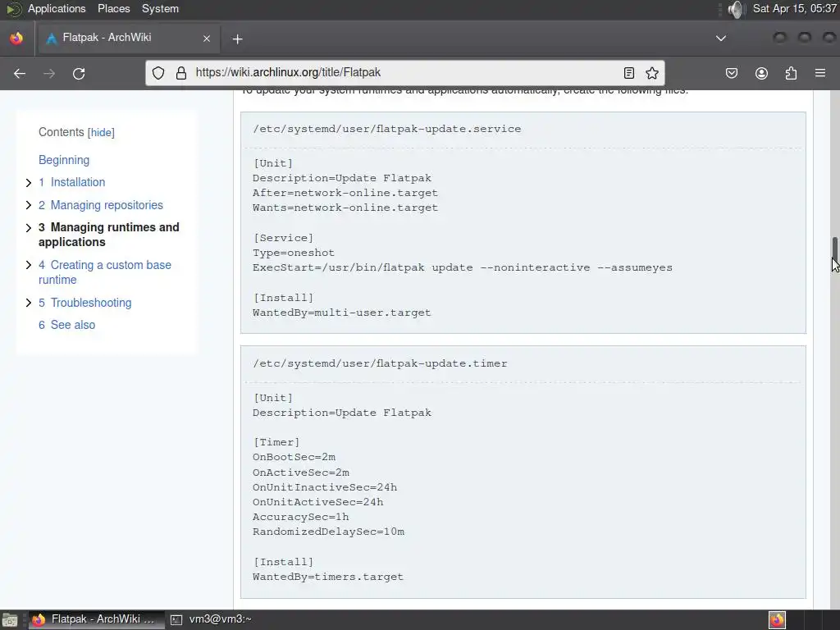Click the [Service] section header line

283,237
